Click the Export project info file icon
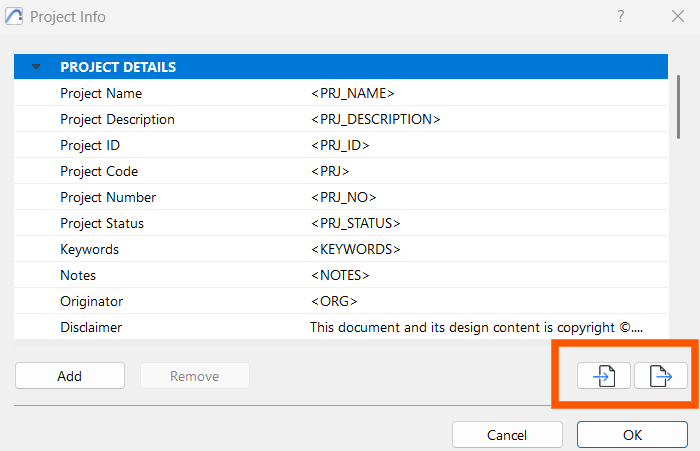Screen dimensions: 700x451 (x=661, y=376)
